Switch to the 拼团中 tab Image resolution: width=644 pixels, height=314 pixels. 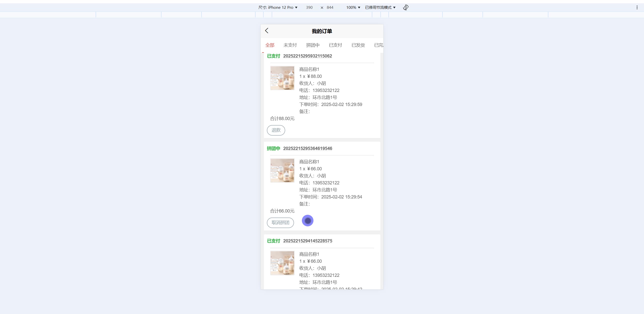tap(313, 45)
